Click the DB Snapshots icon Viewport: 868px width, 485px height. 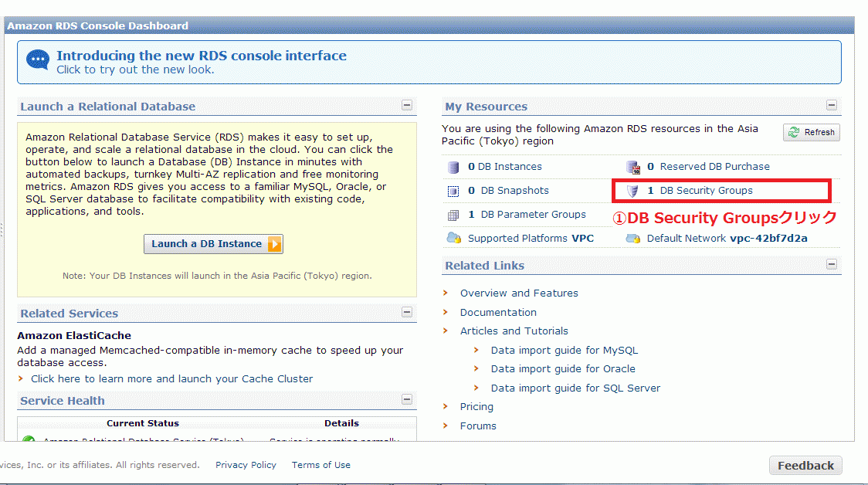click(x=453, y=191)
